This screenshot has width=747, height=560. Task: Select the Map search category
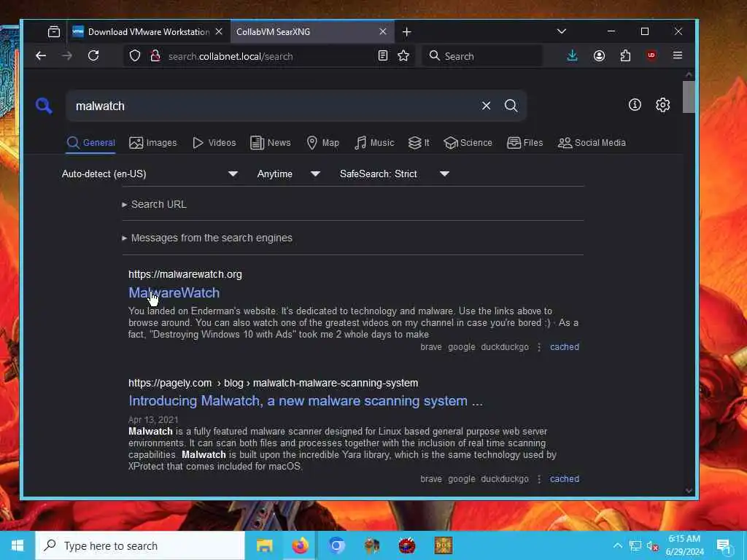click(322, 142)
